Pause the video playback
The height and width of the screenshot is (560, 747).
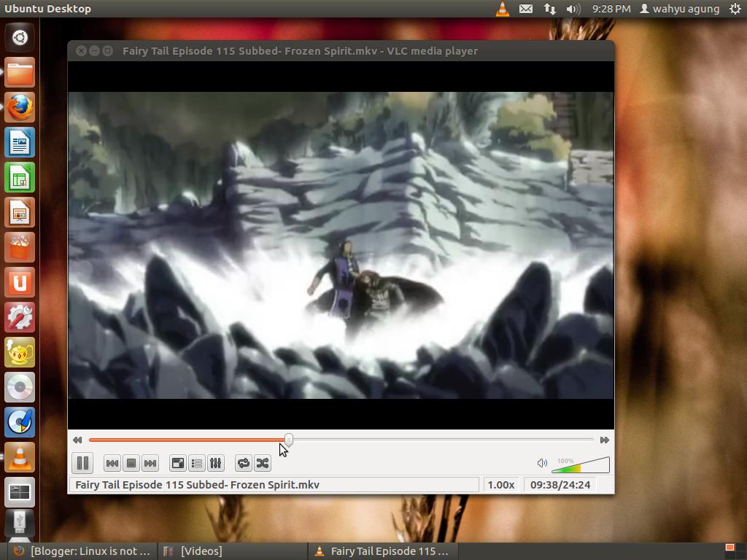82,463
